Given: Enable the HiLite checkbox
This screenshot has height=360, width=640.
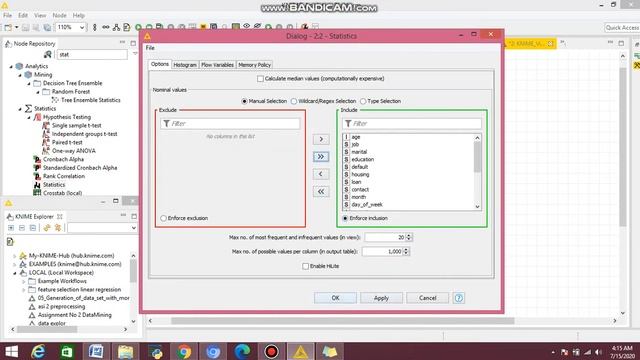Looking at the screenshot, I should click(305, 266).
